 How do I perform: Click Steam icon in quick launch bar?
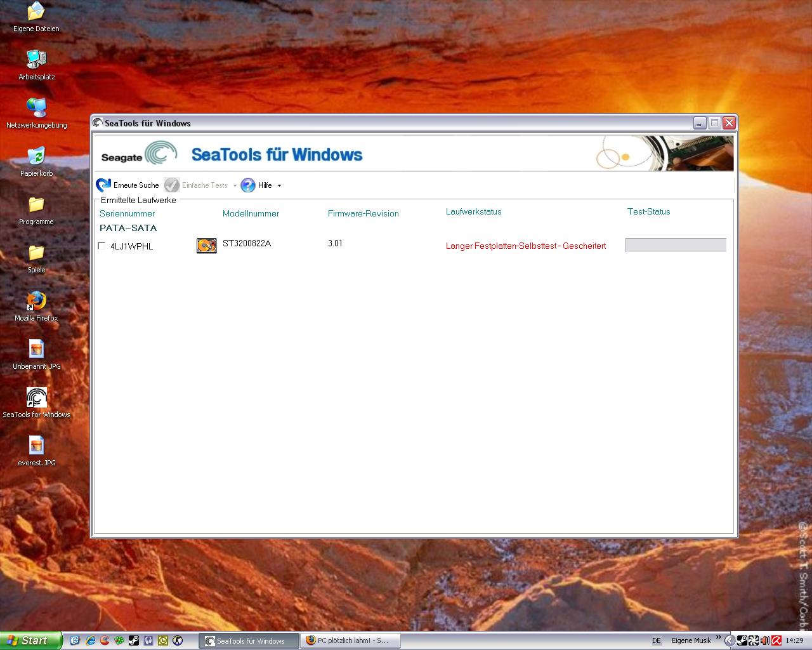[x=134, y=640]
